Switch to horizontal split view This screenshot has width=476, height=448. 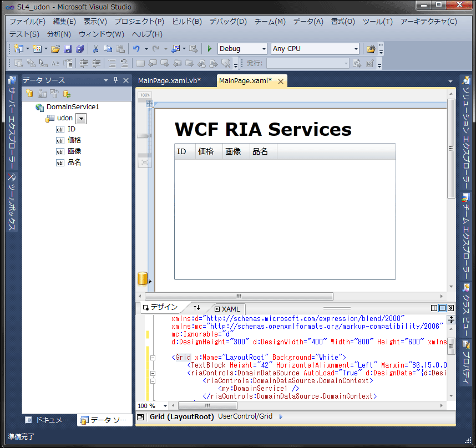point(443,308)
